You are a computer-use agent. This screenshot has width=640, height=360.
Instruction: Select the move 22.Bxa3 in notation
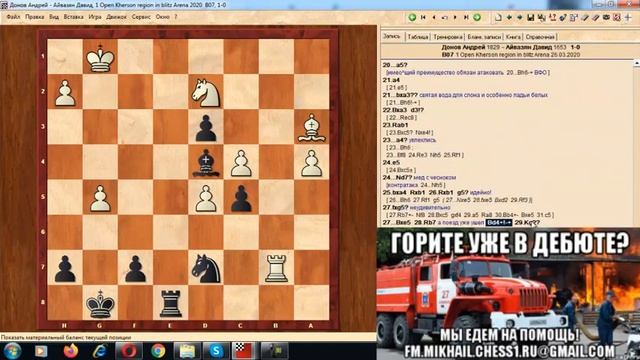pyautogui.click(x=395, y=110)
